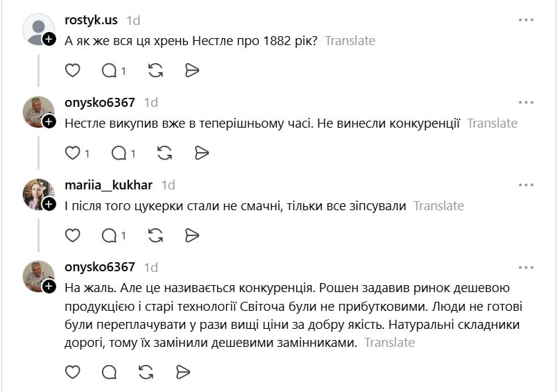Screen dimensions: 557x392
Task: Open more options menu on mariia__kukhar's comment
Action: 526,185
